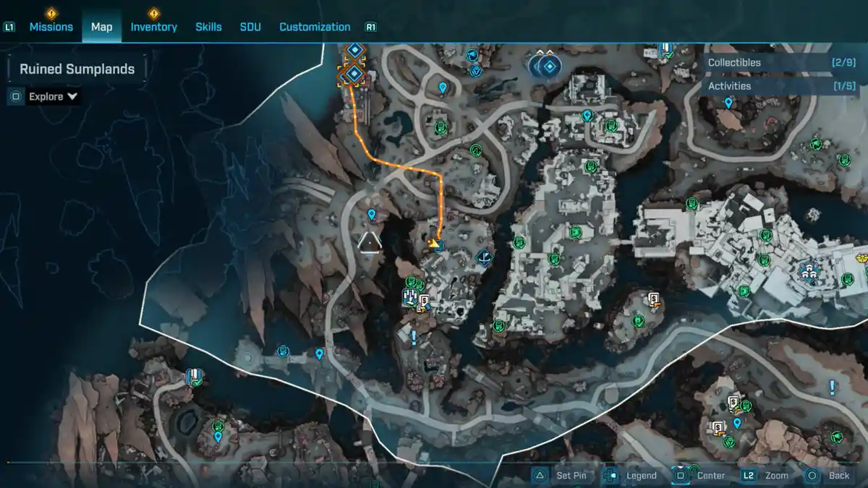Open the Inventory tab
868x488 pixels.
pyautogui.click(x=153, y=27)
